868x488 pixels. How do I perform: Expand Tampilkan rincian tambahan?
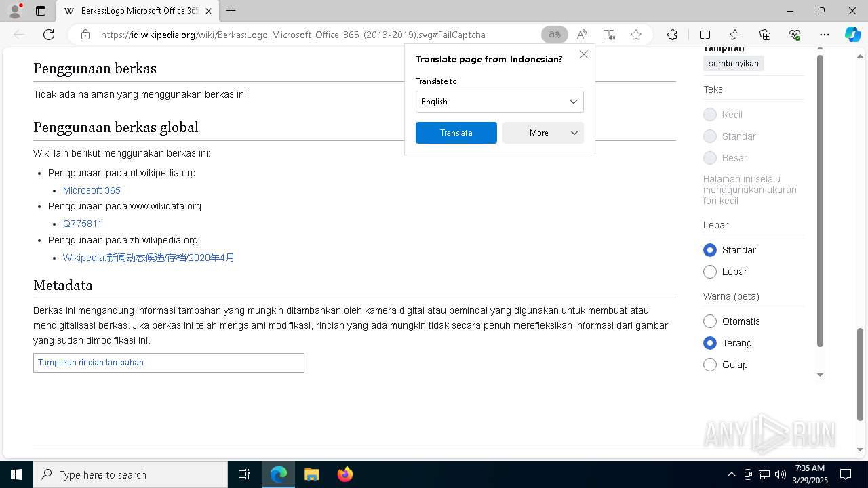coord(91,363)
